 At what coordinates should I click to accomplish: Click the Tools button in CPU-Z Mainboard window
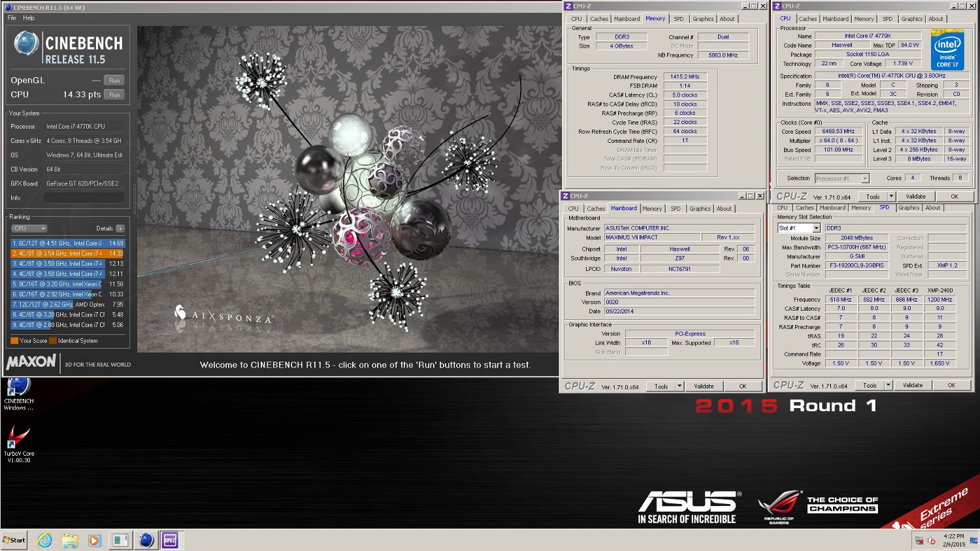pyautogui.click(x=661, y=386)
